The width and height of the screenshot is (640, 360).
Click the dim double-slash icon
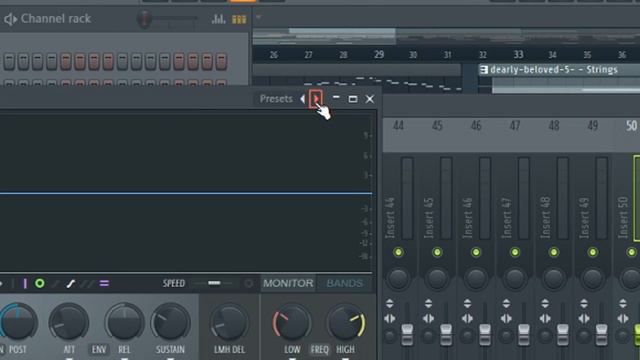(x=87, y=283)
